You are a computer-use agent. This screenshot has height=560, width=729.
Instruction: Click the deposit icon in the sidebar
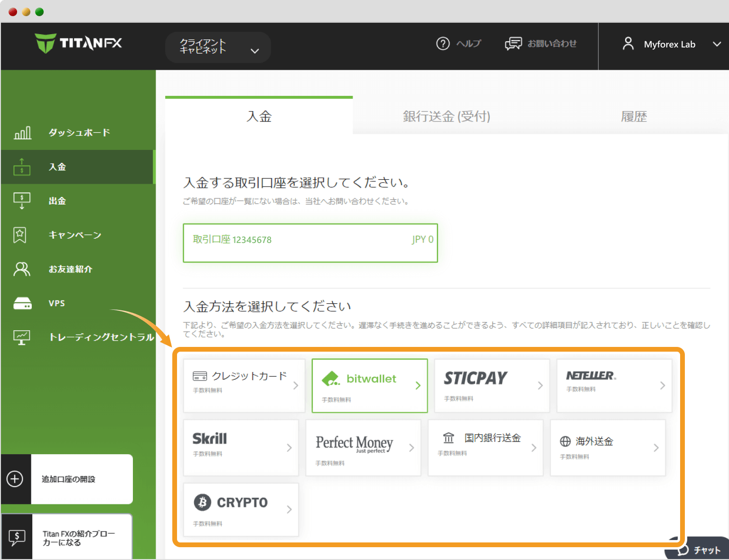click(22, 167)
